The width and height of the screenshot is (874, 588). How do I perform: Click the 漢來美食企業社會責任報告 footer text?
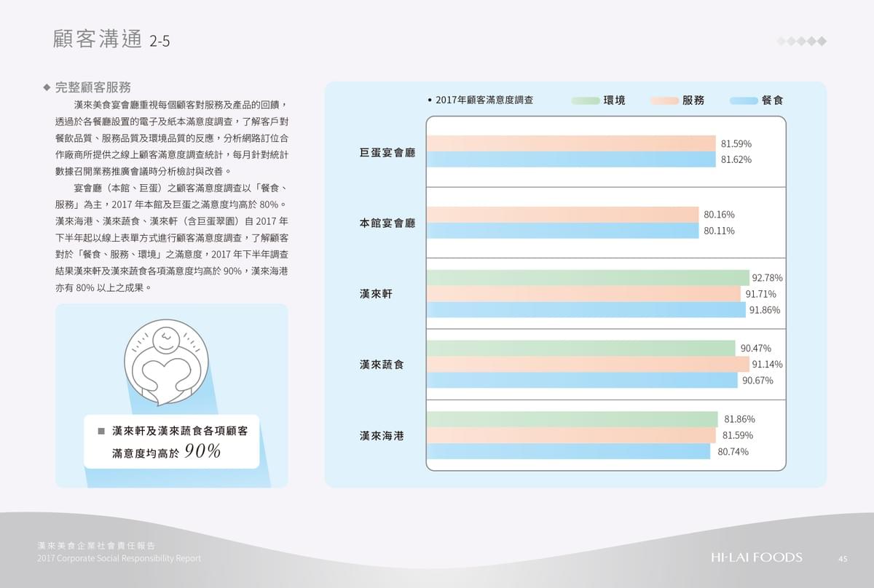[x=96, y=545]
